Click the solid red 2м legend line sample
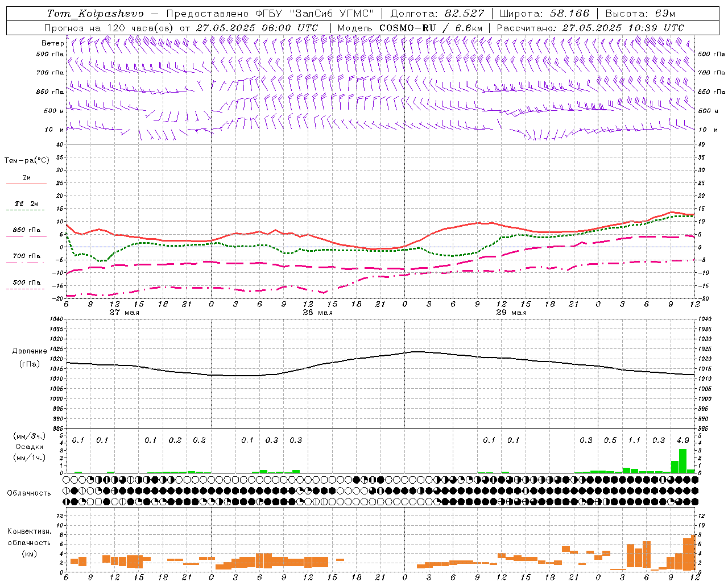This screenshot has height=582, width=728. 26,184
